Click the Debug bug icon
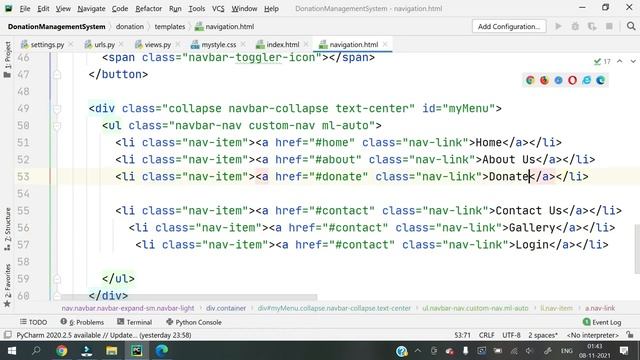The image size is (640, 360). click(x=575, y=27)
